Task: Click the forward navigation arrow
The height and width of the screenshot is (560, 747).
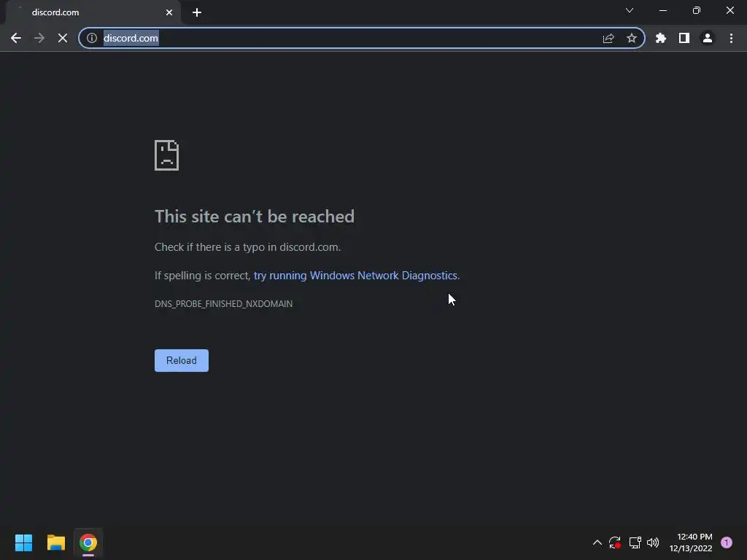Action: click(39, 38)
